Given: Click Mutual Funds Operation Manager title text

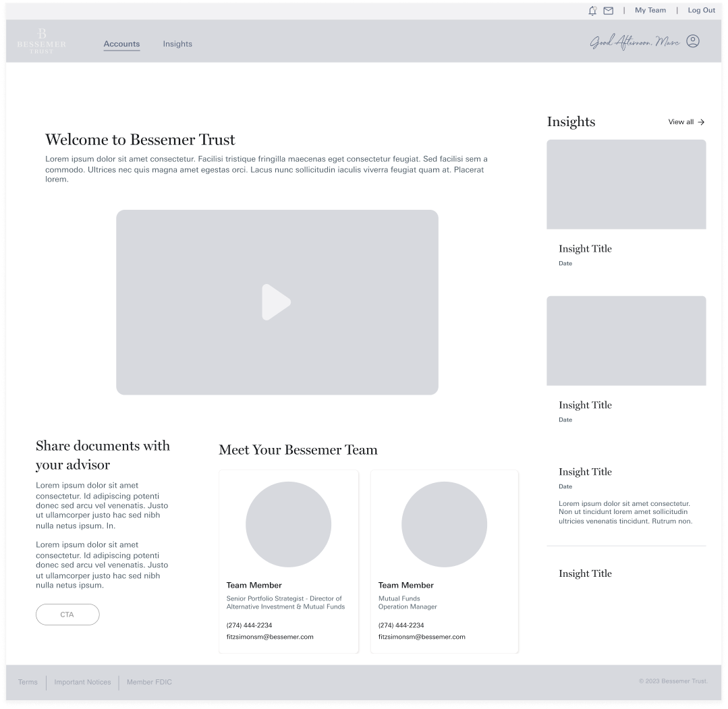Looking at the screenshot, I should pos(408,602).
